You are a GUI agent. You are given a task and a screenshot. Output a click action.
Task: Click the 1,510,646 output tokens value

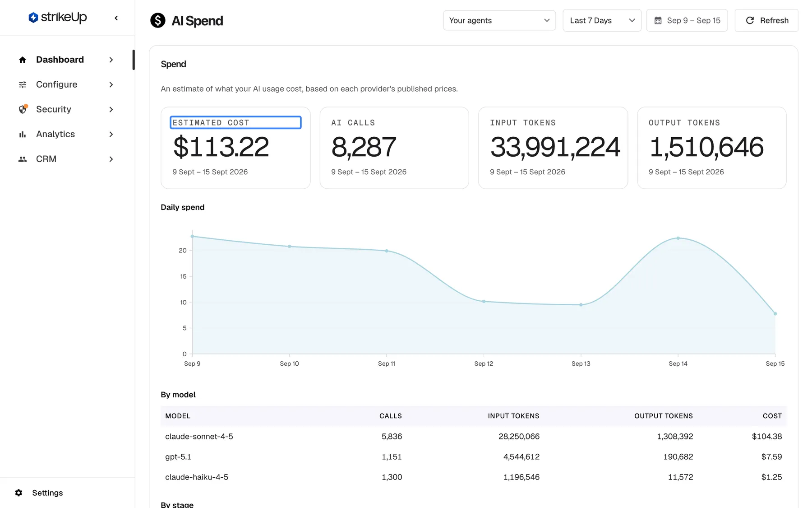[706, 147]
